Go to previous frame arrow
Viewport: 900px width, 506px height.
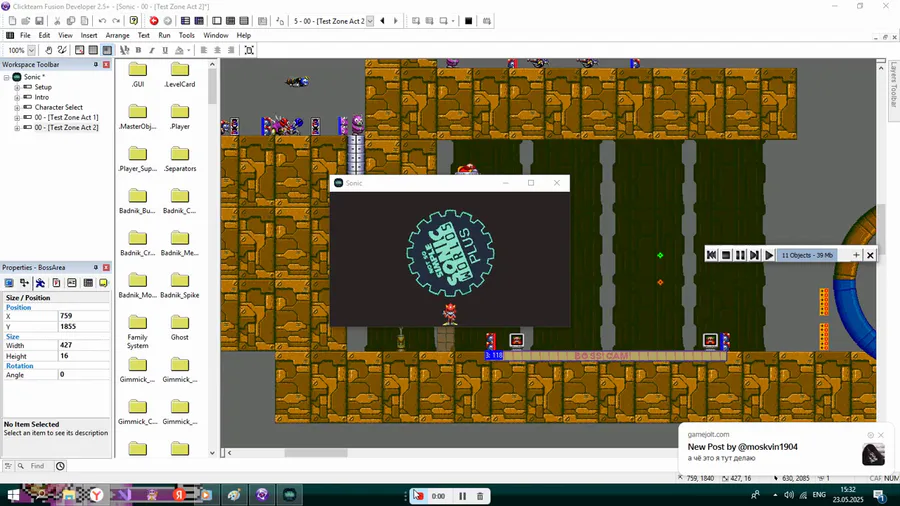point(382,21)
